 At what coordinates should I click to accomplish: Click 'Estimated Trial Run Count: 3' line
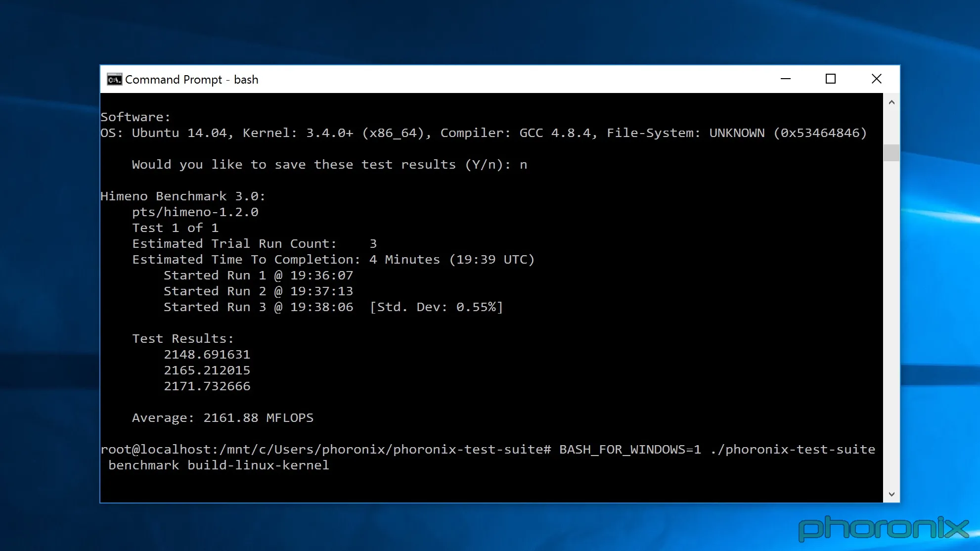[x=255, y=244]
